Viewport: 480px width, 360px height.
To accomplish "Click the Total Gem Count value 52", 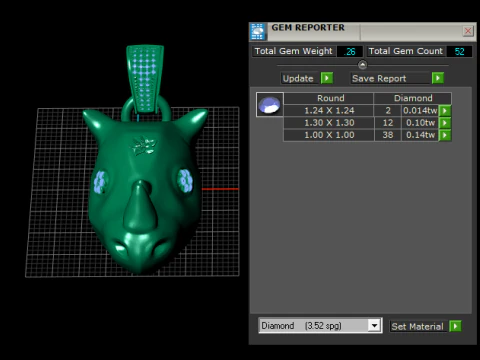I will point(459,51).
